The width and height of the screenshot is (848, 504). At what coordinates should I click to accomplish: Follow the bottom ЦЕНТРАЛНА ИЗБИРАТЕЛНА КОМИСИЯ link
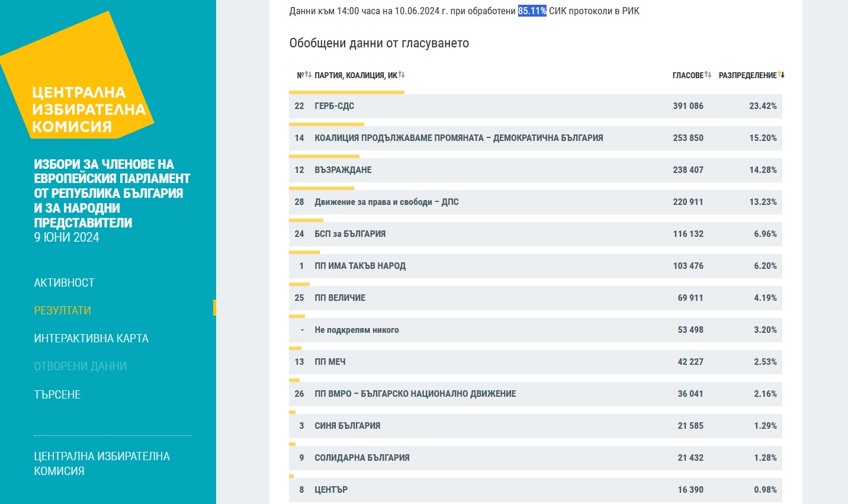click(101, 463)
